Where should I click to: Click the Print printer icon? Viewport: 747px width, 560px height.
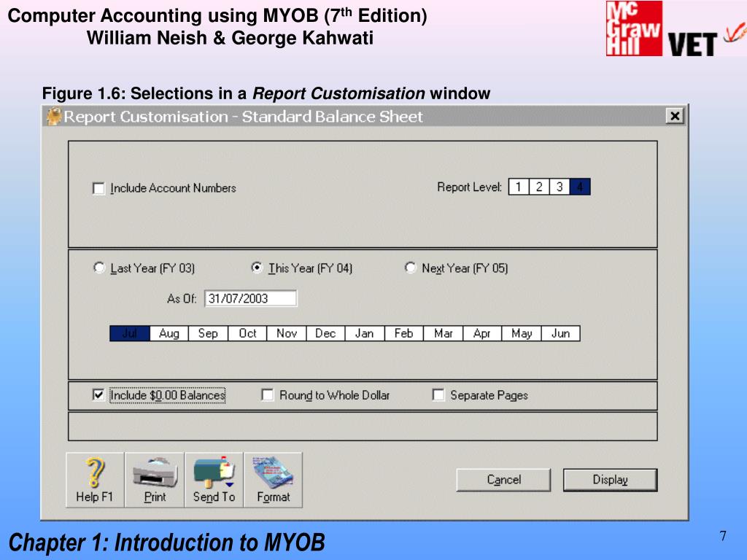[155, 480]
